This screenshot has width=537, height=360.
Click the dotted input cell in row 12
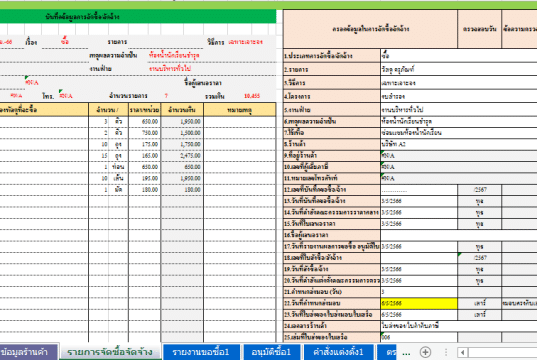pos(419,190)
